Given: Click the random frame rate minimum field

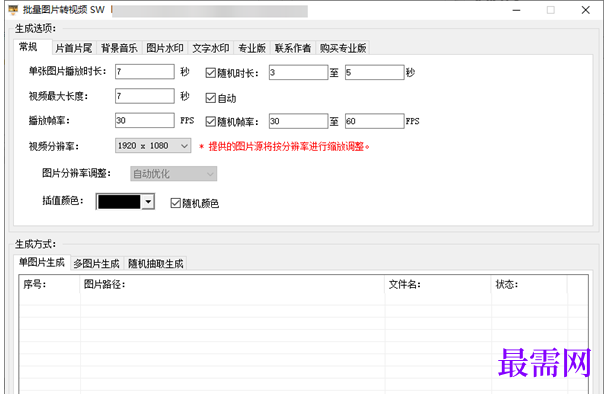Looking at the screenshot, I should pos(298,121).
